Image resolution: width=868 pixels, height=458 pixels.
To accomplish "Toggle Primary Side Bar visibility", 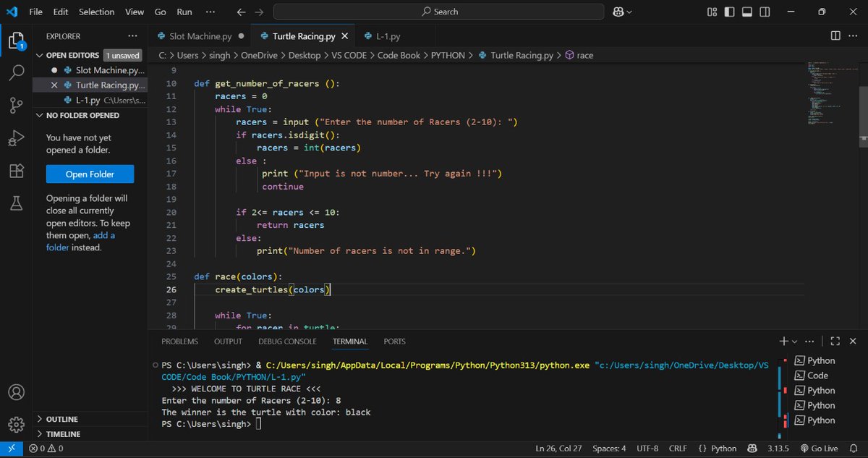I will (x=729, y=12).
